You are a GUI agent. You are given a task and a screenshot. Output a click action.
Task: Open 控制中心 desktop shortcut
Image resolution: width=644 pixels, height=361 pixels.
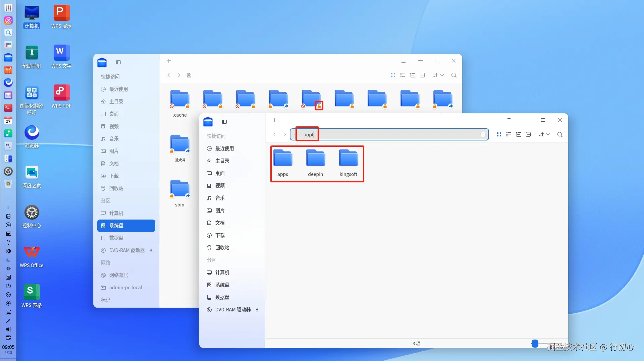32,216
